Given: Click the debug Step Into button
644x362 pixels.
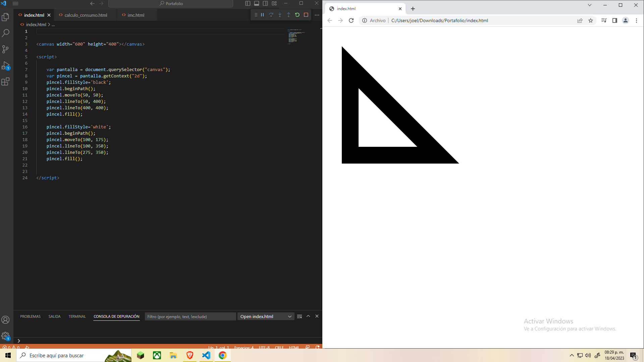Looking at the screenshot, I should pos(280,15).
